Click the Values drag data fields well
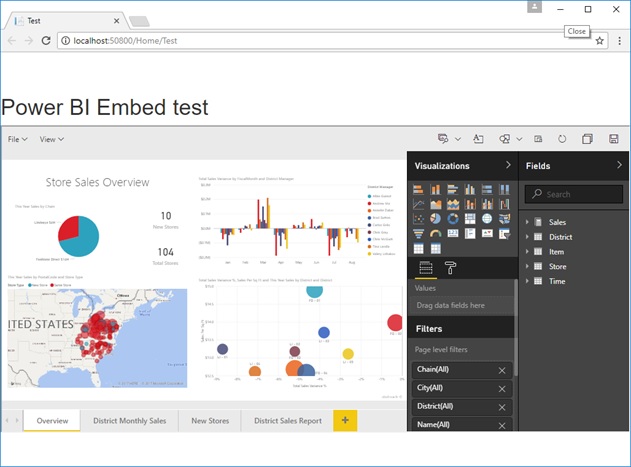631x467 pixels. pos(462,306)
